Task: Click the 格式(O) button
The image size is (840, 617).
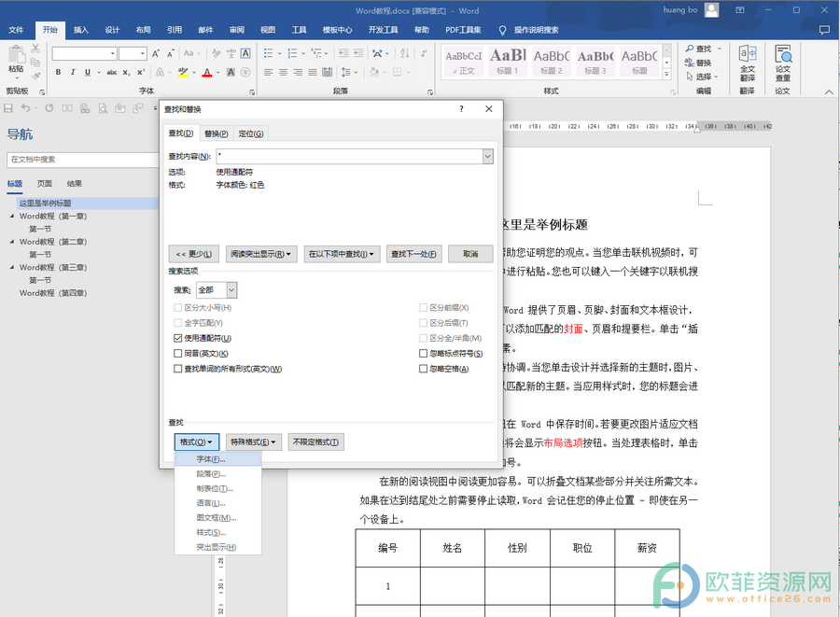Action: 197,442
